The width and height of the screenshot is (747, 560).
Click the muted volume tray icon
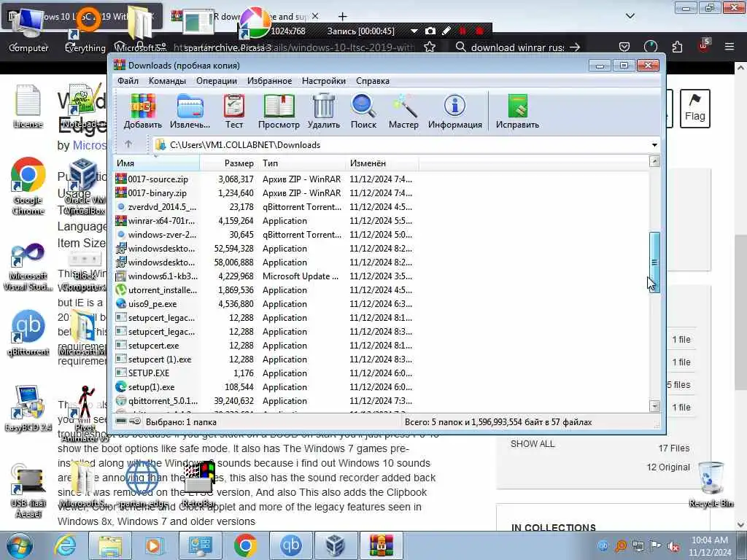coord(673,546)
